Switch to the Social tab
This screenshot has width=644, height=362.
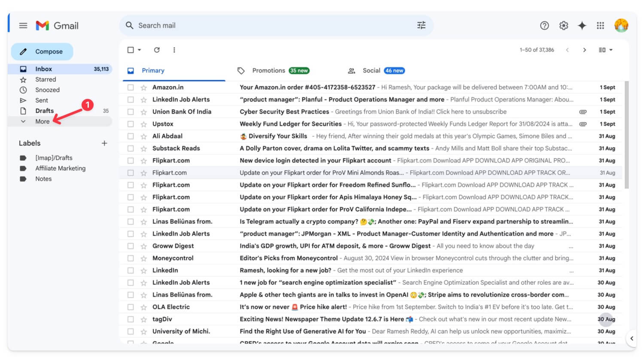[x=371, y=71]
